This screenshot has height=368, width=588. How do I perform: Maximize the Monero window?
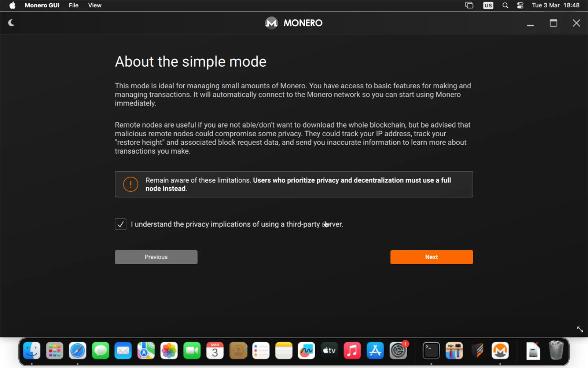(554, 23)
